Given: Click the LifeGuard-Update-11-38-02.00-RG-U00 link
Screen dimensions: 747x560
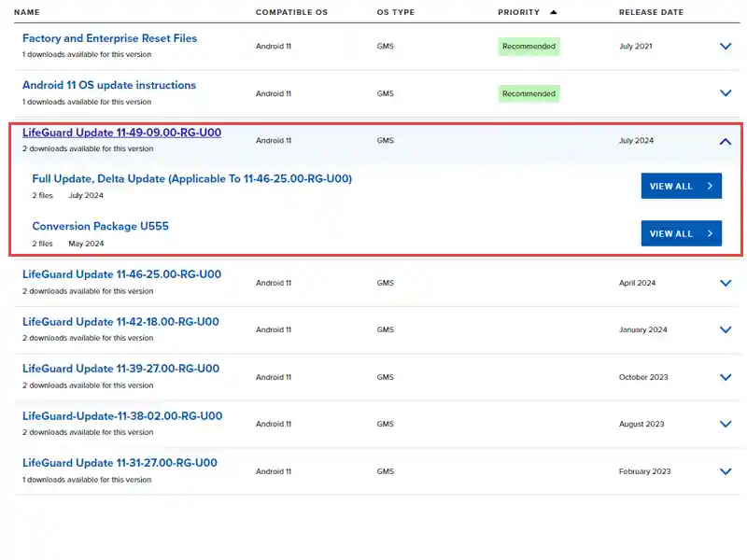Looking at the screenshot, I should (x=122, y=415).
